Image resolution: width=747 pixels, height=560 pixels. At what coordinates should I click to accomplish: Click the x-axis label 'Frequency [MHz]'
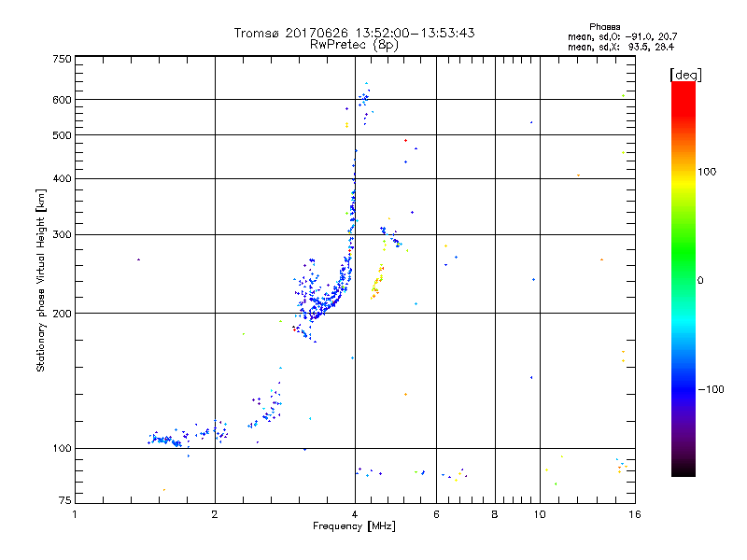click(354, 526)
